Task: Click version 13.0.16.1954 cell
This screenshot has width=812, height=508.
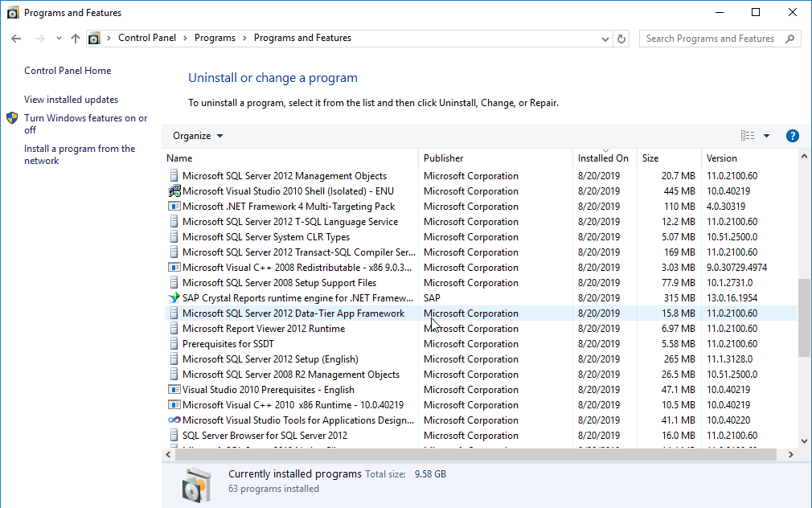Action: tap(732, 298)
